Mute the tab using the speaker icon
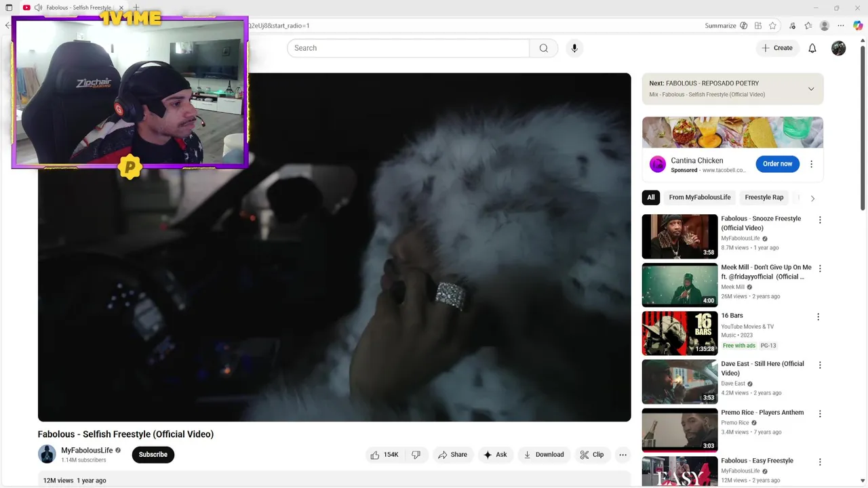This screenshot has height=488, width=868. pyautogui.click(x=38, y=7)
